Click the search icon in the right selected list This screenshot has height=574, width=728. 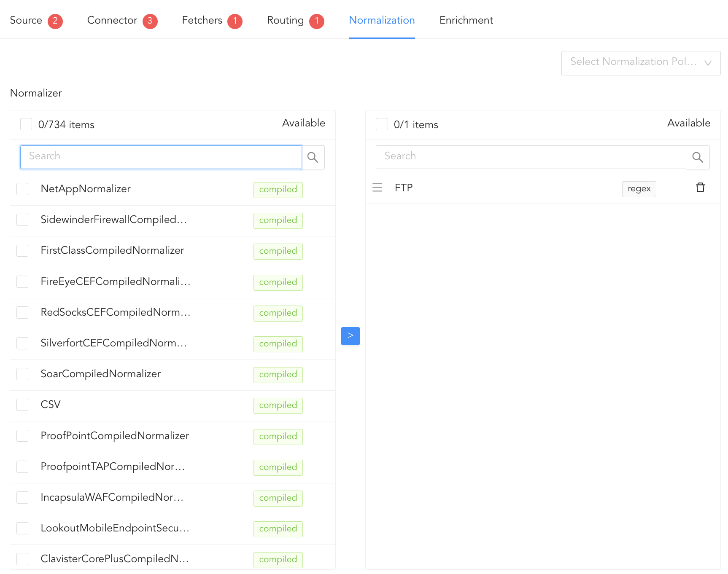[698, 157]
